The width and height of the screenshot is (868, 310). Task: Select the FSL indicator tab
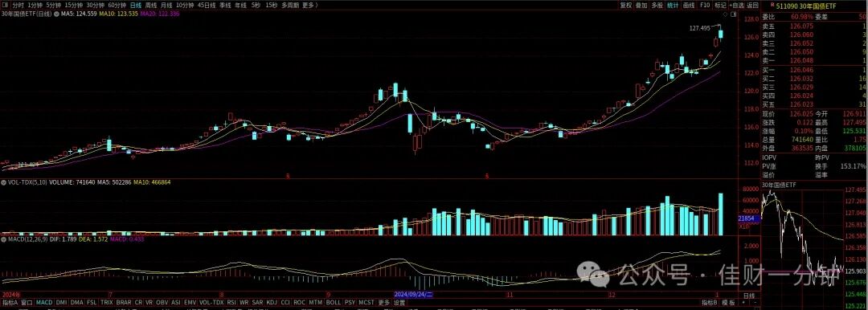coord(92,302)
